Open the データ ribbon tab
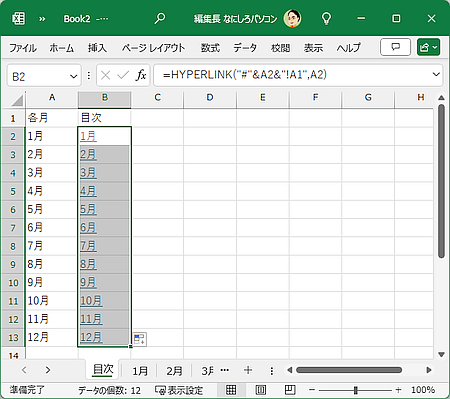The image size is (450, 399). point(245,48)
